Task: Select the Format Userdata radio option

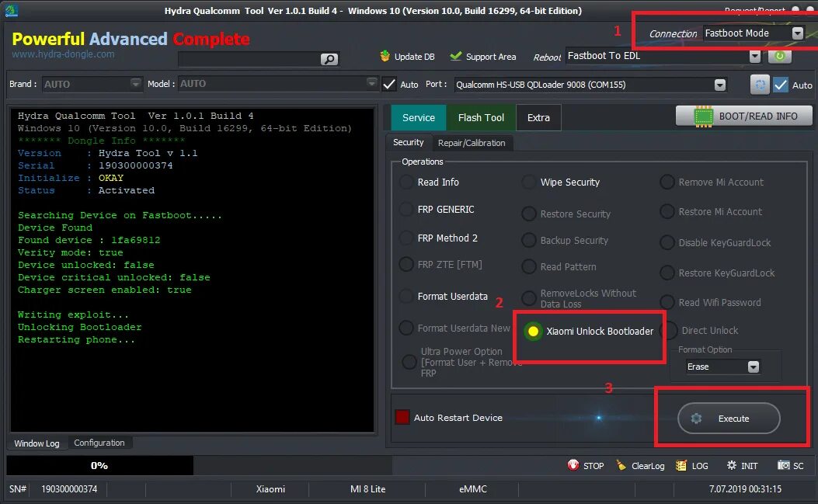Action: 406,297
